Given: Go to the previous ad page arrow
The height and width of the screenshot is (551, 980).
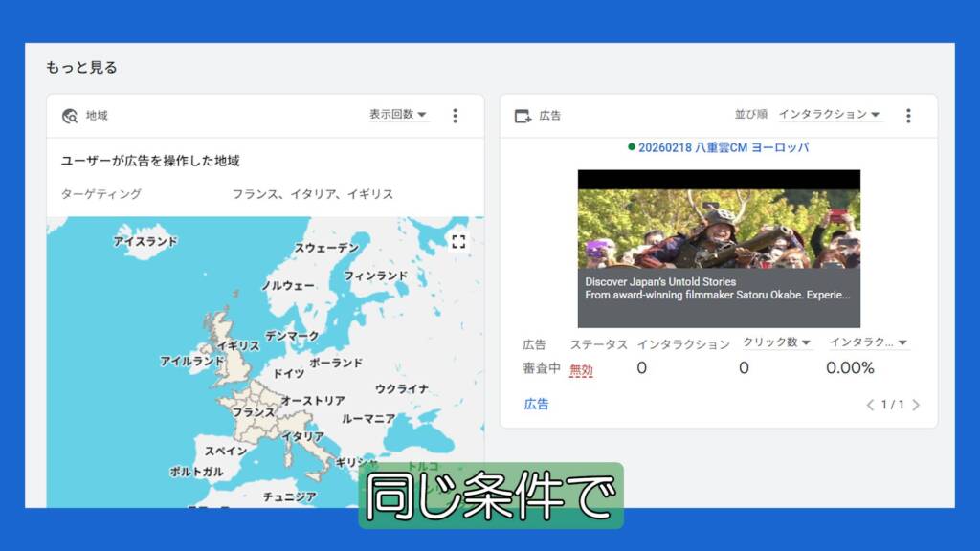Looking at the screenshot, I should click(870, 405).
